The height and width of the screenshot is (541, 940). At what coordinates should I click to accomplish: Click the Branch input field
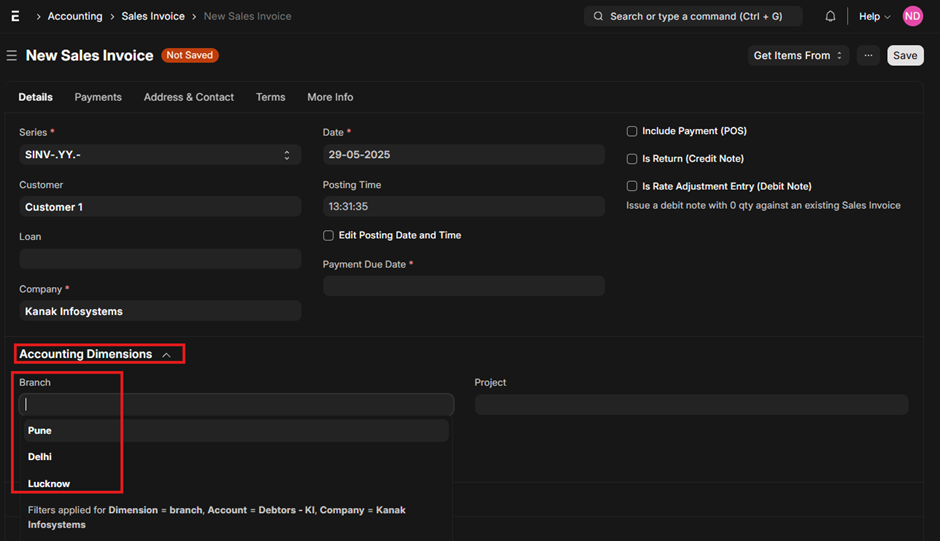point(236,405)
